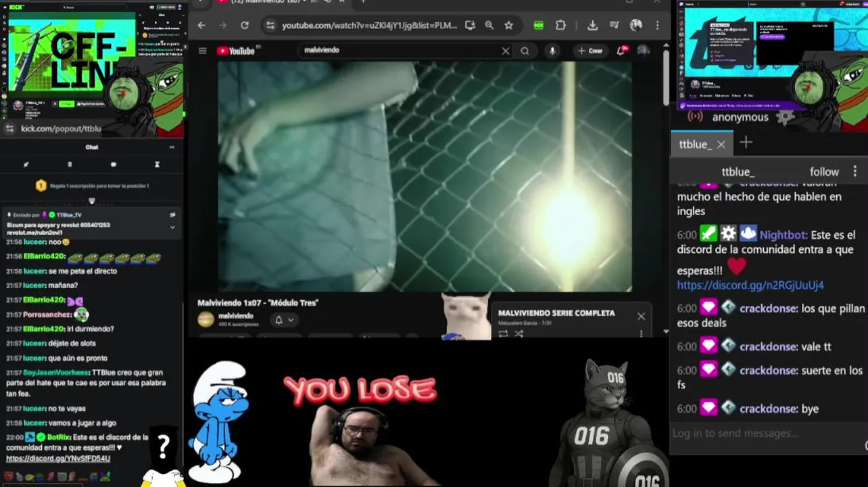Image resolution: width=868 pixels, height=487 pixels.
Task: Click the hourglass icon in Kick chat
Action: click(x=157, y=164)
